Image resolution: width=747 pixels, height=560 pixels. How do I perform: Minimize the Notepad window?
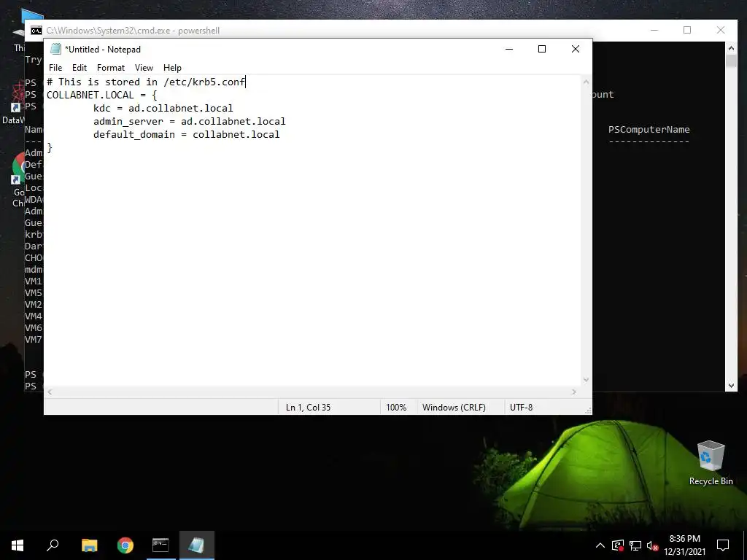508,49
